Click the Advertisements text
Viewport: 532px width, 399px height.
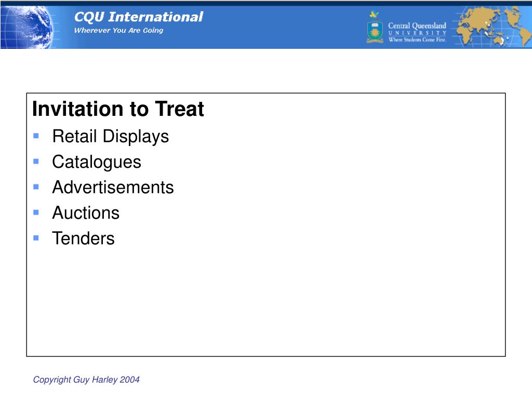point(113,188)
